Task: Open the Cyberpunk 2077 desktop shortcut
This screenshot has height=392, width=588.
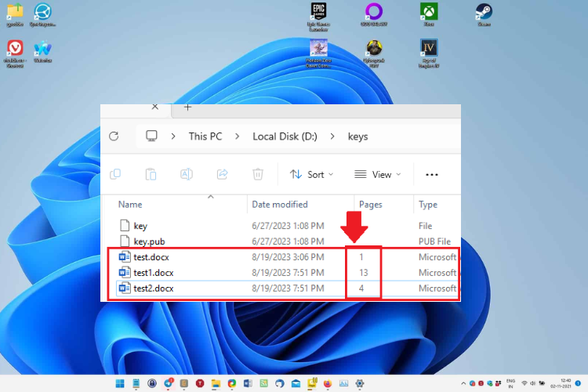Action: coord(374,53)
